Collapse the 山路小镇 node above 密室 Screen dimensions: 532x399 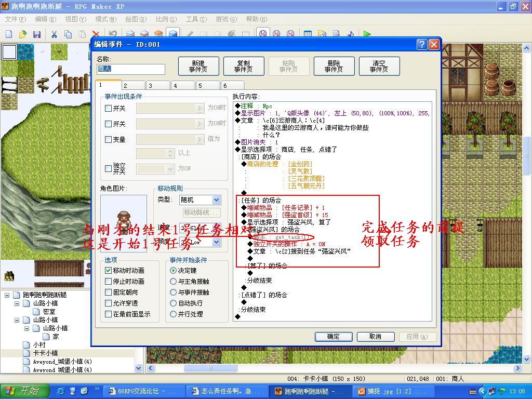click(17, 303)
